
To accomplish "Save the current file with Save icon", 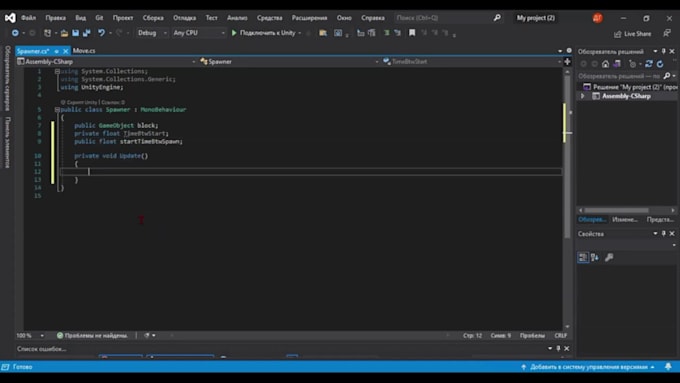I will point(75,33).
